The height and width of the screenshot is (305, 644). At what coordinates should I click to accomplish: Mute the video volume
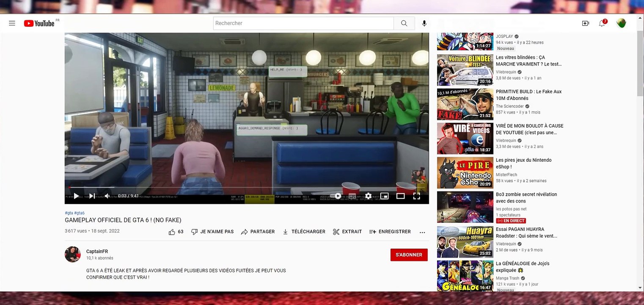107,196
